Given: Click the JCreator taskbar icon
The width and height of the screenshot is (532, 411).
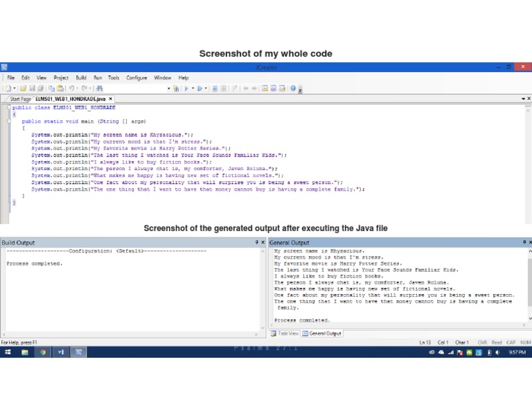Looking at the screenshot, I should click(78, 352).
